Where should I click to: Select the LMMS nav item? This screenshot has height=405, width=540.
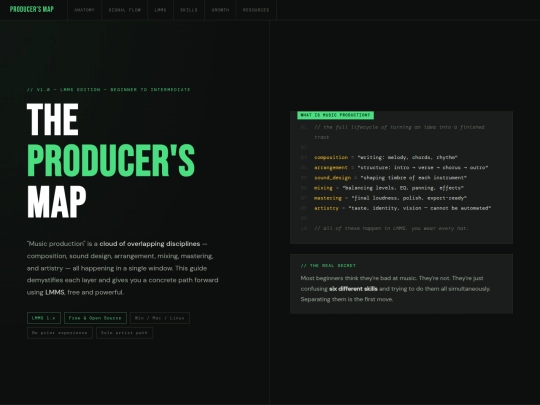160,10
